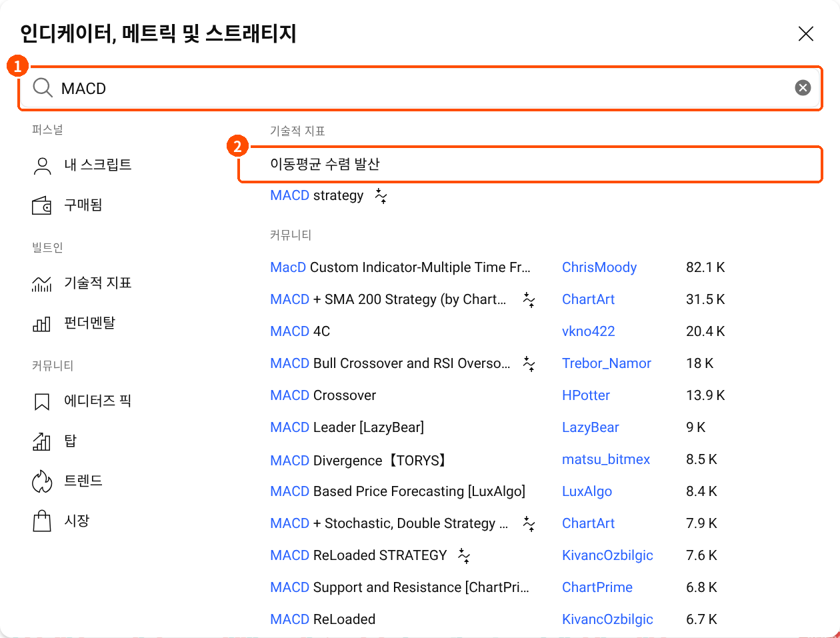
Task: Add MACD 4C indicator
Action: pyautogui.click(x=300, y=331)
